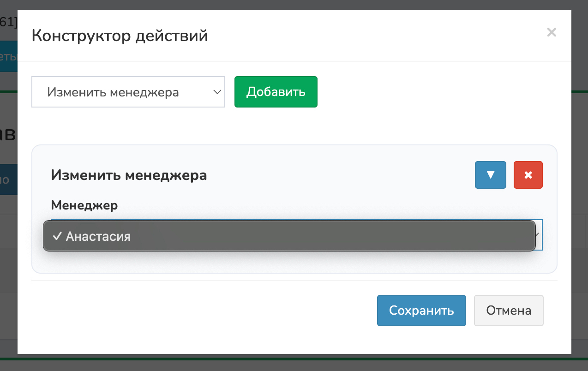Delete the action using red × button

(x=528, y=175)
